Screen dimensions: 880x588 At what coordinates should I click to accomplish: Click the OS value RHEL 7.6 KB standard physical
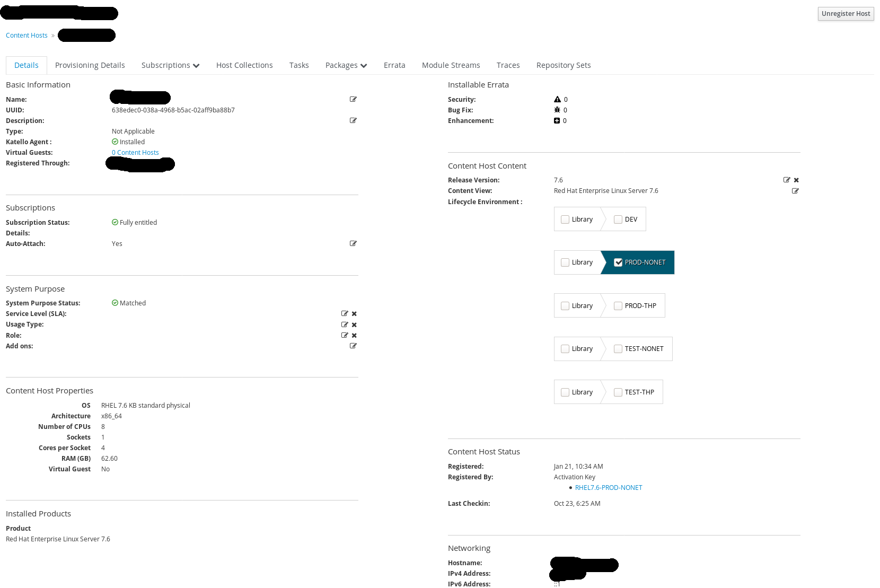click(146, 405)
